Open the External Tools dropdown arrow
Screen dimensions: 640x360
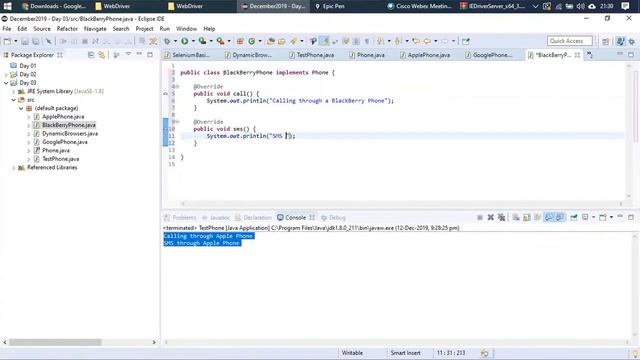tap(229, 41)
